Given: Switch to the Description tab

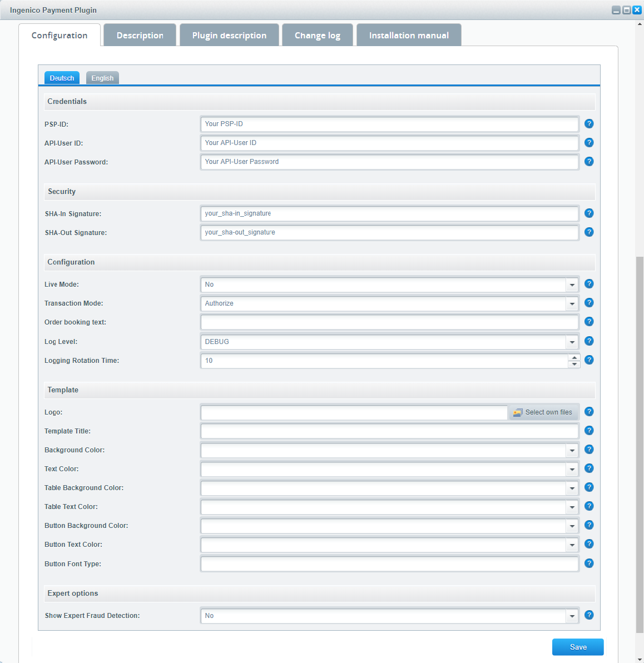Looking at the screenshot, I should (140, 35).
